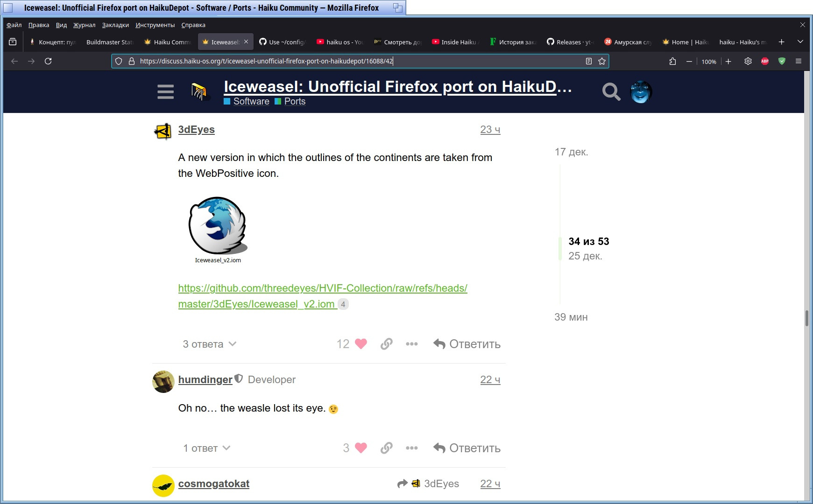Screen dimensions: 813x504
Task: Close the Firefox window with X
Action: point(802,25)
